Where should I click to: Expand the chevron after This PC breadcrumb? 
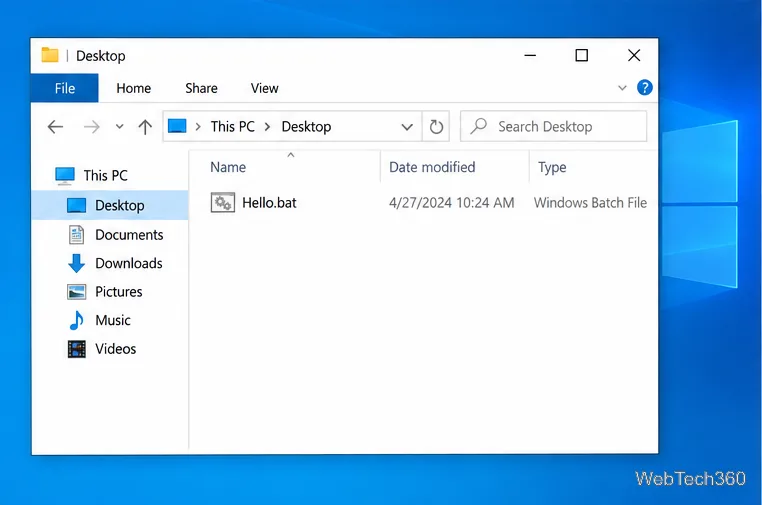267,127
